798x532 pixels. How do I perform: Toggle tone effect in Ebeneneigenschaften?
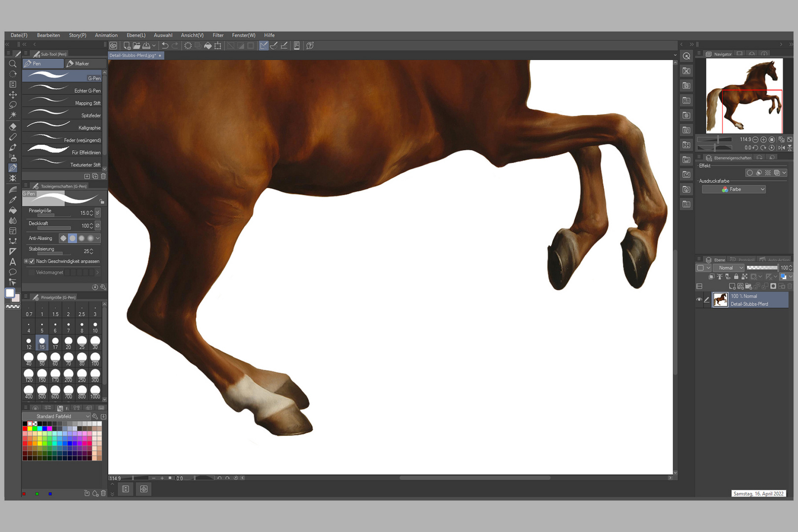(767, 173)
